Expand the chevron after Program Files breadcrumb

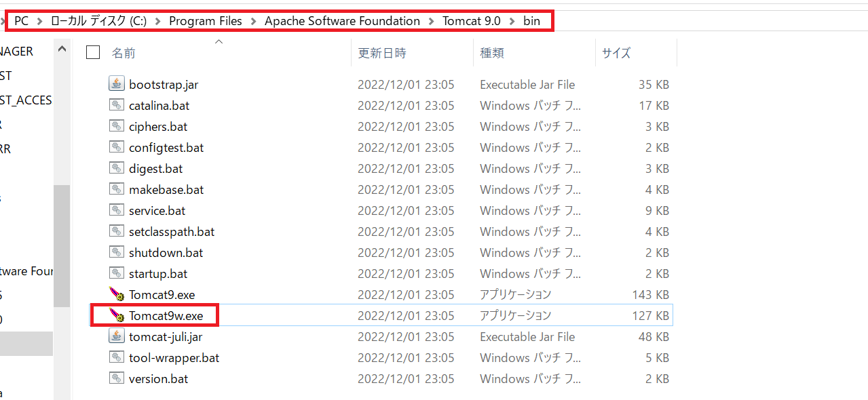pyautogui.click(x=253, y=21)
